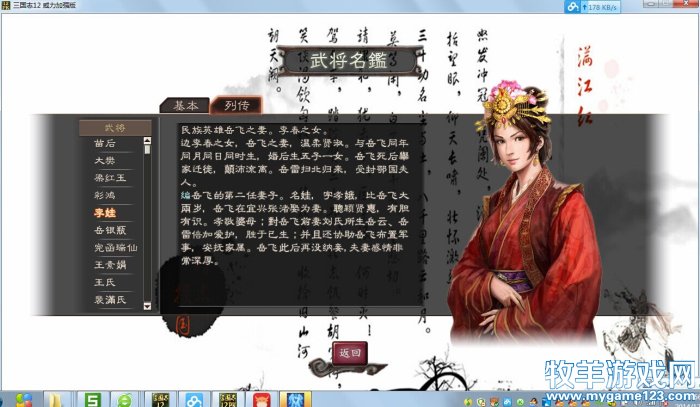This screenshot has height=407, width=700.
Task: Open the 列传 tab
Action: (236, 105)
